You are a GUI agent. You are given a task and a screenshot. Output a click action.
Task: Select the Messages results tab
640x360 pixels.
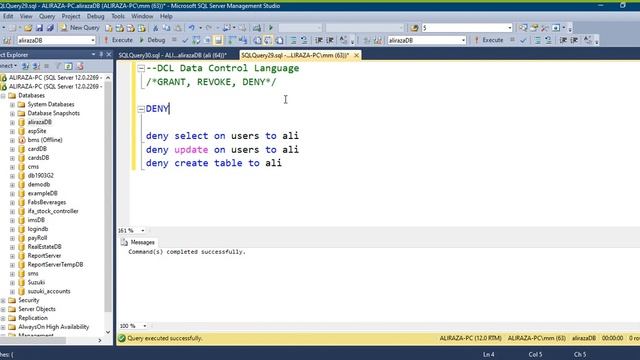(138, 242)
